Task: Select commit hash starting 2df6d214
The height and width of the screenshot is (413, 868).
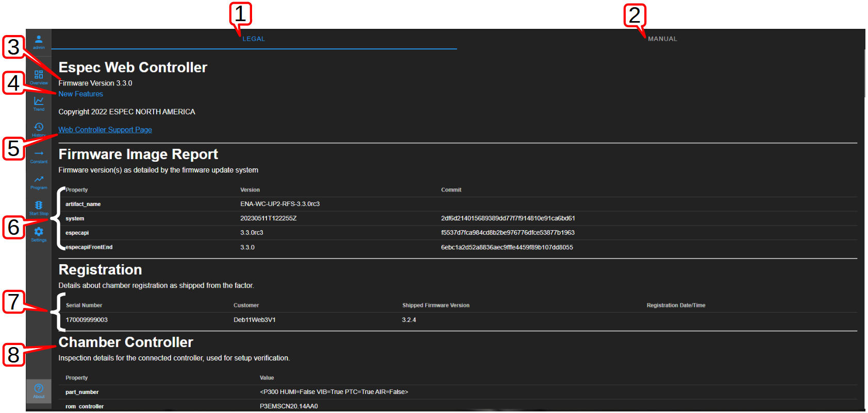Action: (508, 218)
